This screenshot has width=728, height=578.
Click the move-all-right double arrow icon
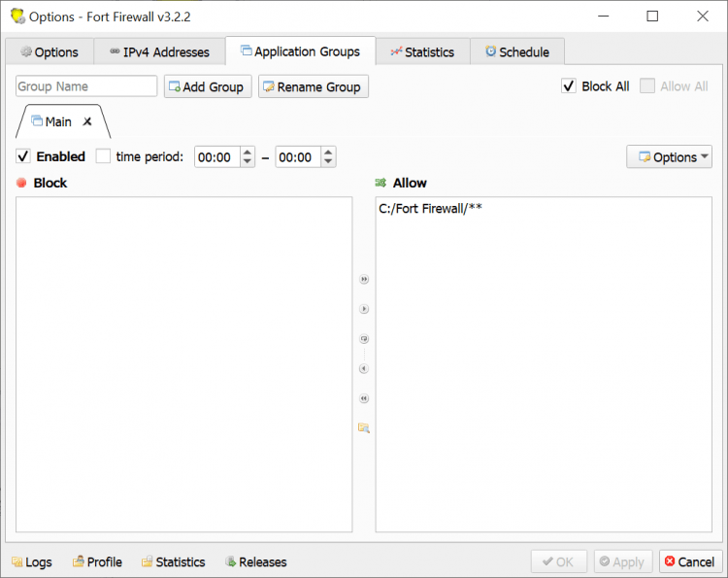coord(364,279)
